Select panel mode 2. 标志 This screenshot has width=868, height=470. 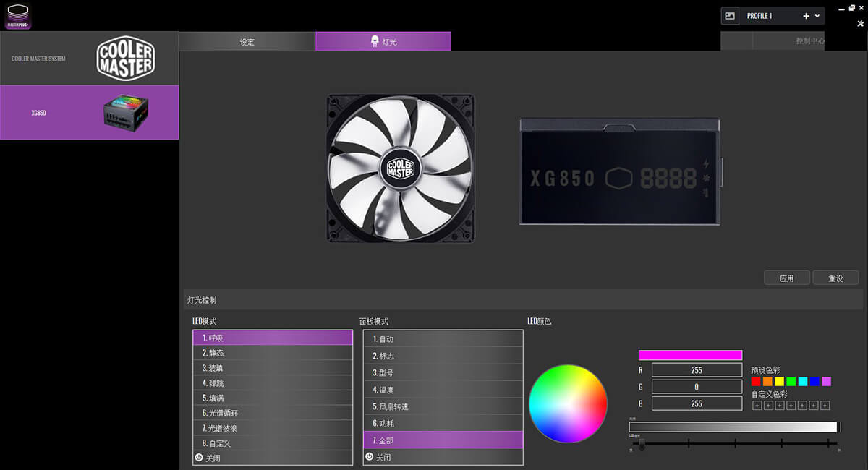(443, 356)
